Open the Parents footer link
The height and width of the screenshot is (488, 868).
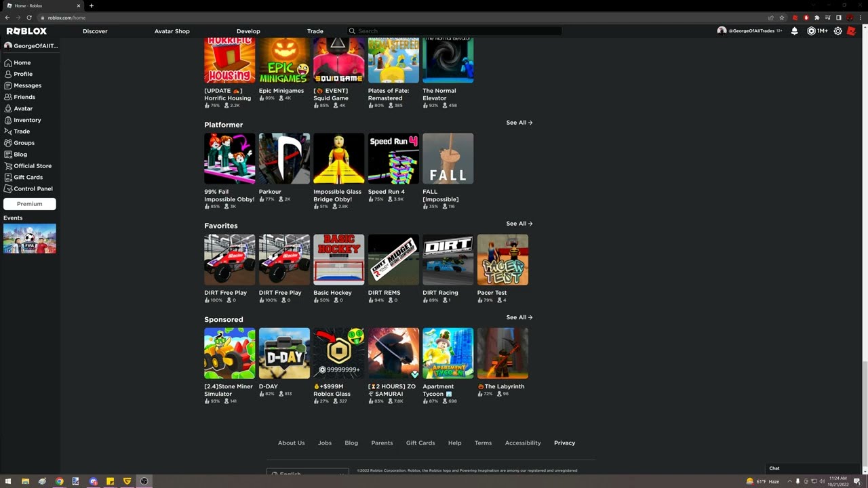(x=382, y=443)
